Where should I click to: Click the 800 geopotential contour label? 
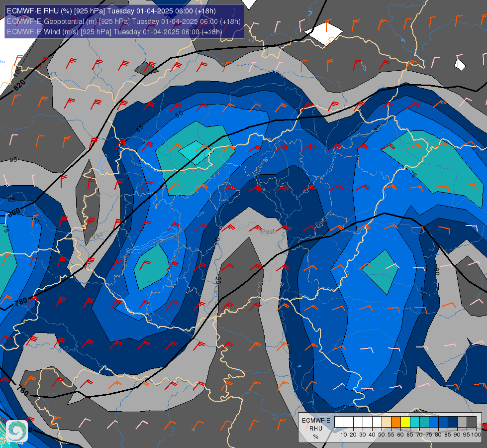point(14,213)
